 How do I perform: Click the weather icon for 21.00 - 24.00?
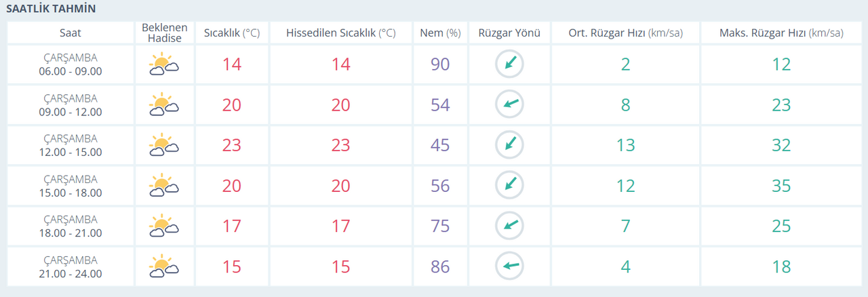pyautogui.click(x=163, y=266)
